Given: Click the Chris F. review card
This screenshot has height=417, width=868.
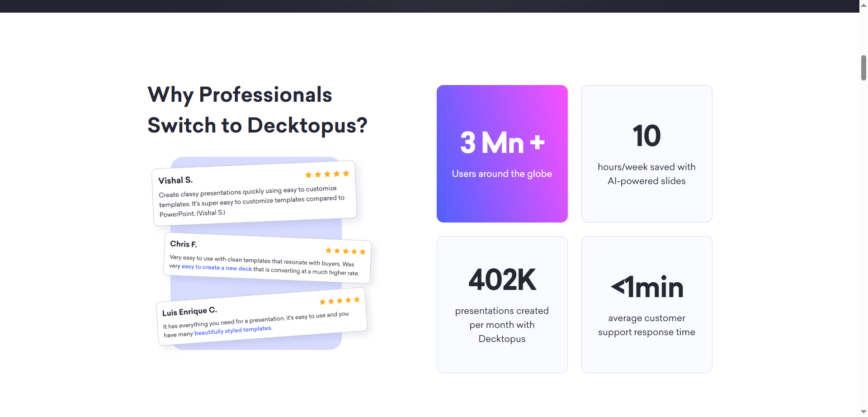Looking at the screenshot, I should (x=267, y=258).
